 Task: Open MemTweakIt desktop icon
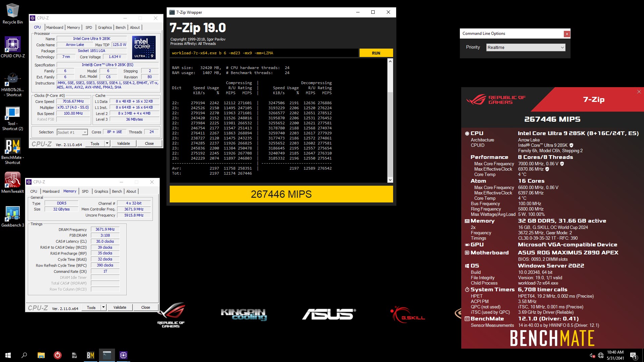13,182
